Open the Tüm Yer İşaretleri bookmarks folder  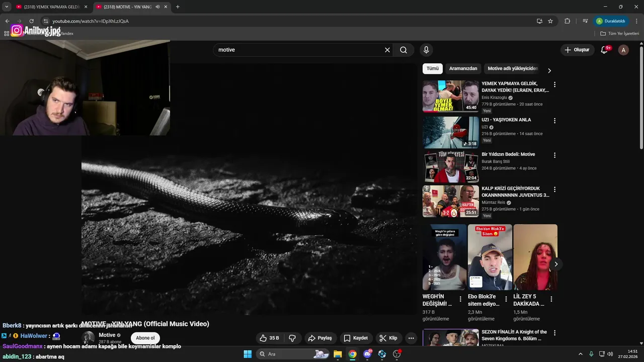click(x=620, y=34)
